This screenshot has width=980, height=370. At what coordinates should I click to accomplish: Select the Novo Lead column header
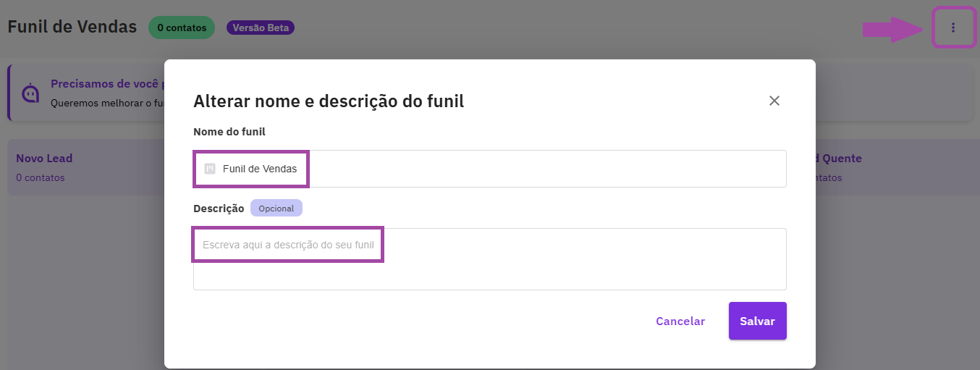tap(44, 158)
